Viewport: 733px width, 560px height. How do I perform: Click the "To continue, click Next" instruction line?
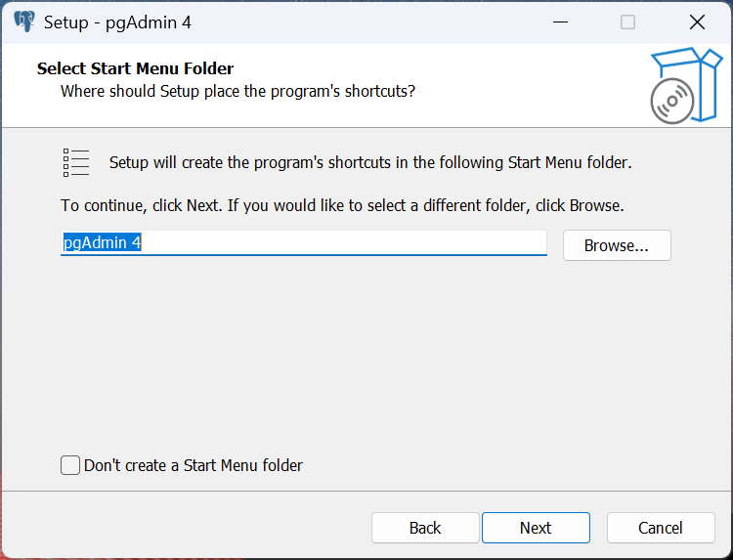(342, 206)
